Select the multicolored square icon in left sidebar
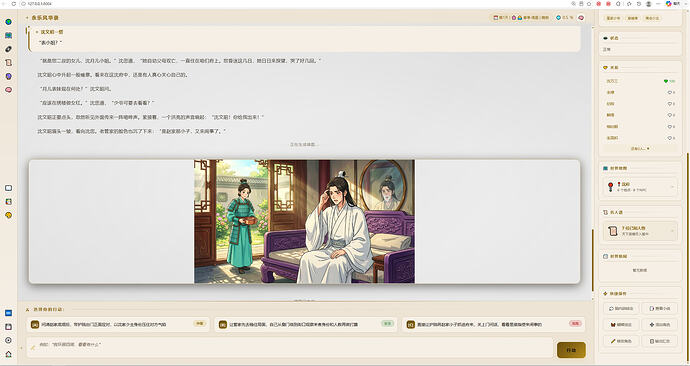 tap(8, 201)
